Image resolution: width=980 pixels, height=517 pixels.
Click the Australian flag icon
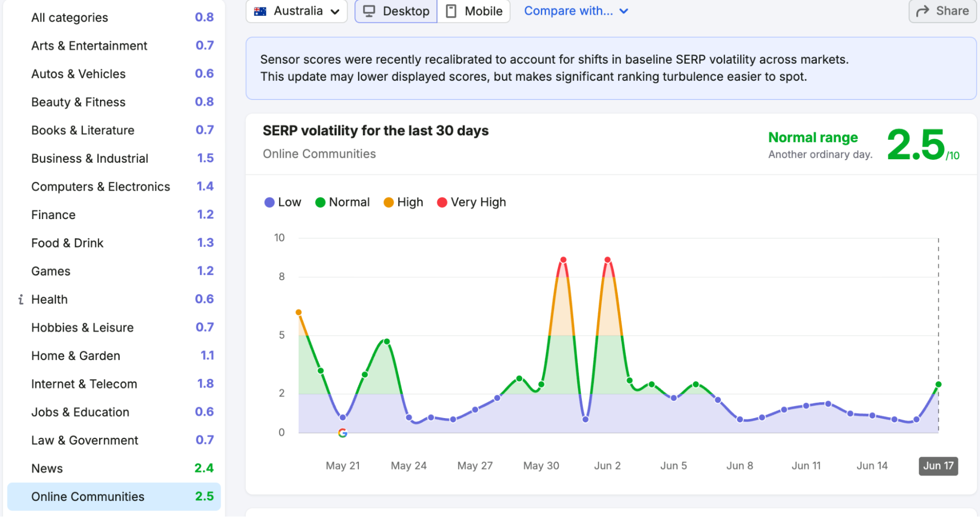260,11
